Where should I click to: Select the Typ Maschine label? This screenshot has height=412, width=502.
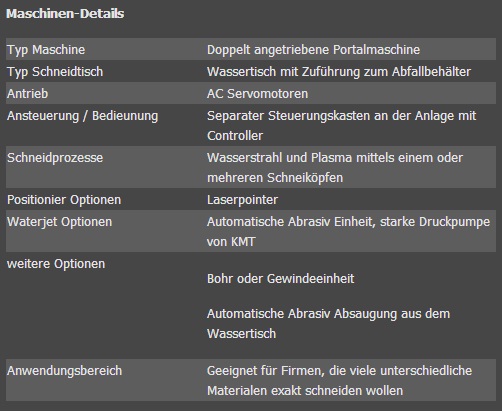tap(46, 50)
